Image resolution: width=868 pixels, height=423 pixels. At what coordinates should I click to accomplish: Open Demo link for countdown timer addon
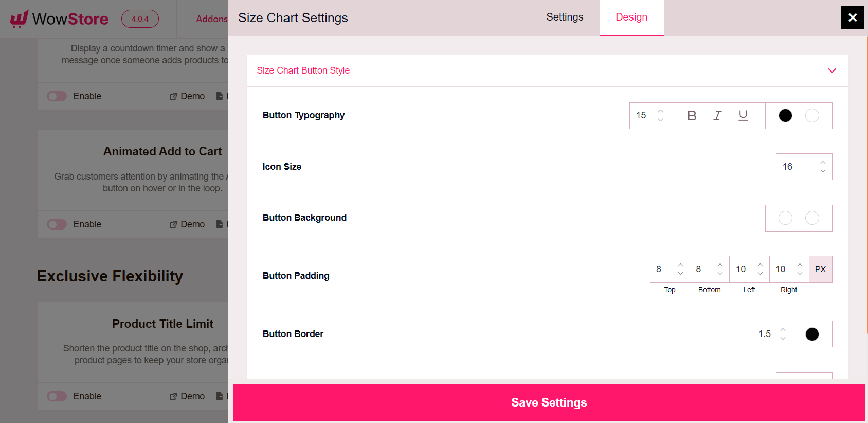tap(187, 96)
